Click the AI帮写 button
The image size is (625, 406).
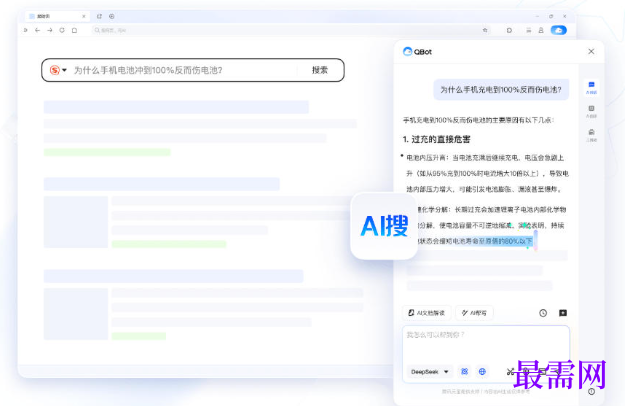474,313
